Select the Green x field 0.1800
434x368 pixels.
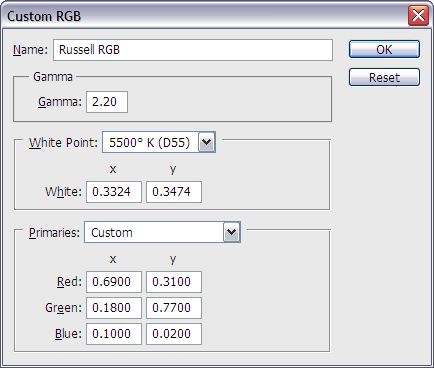tap(114, 308)
